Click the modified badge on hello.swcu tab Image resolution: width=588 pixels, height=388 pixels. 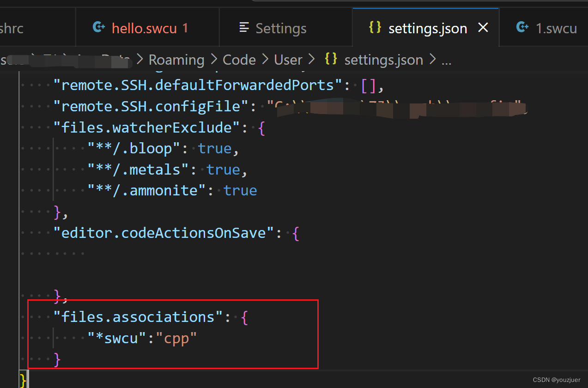185,28
